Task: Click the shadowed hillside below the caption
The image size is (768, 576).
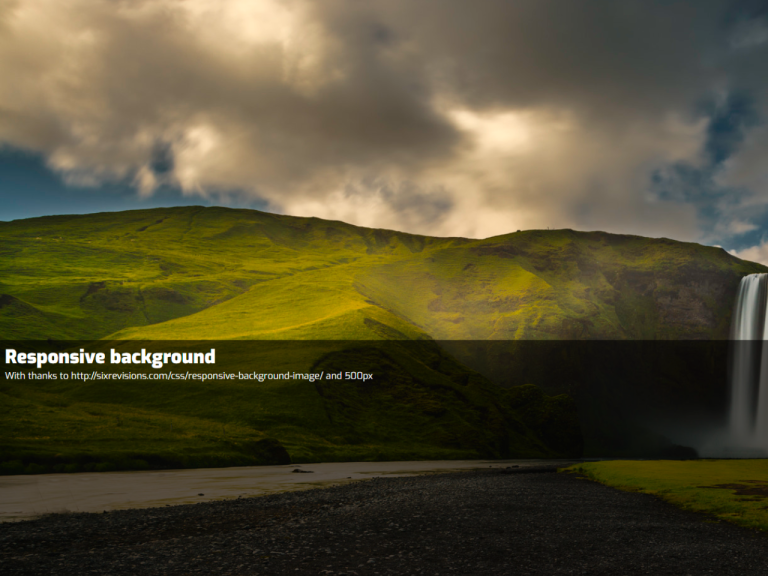Action: click(x=380, y=420)
